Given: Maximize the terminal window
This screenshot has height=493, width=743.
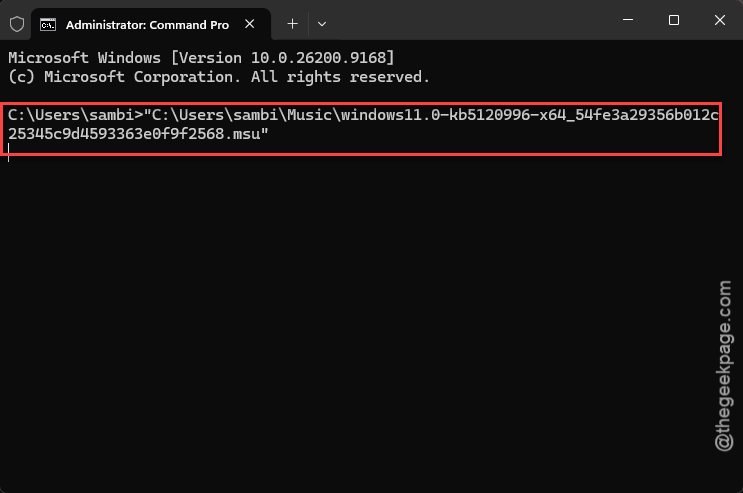Looking at the screenshot, I should 674,20.
